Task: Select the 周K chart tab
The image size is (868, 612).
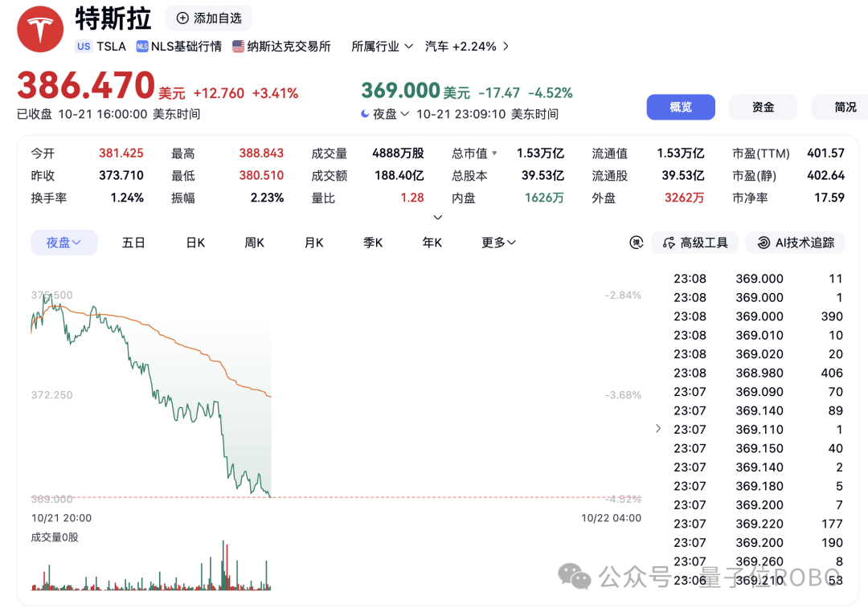Action: pyautogui.click(x=255, y=243)
